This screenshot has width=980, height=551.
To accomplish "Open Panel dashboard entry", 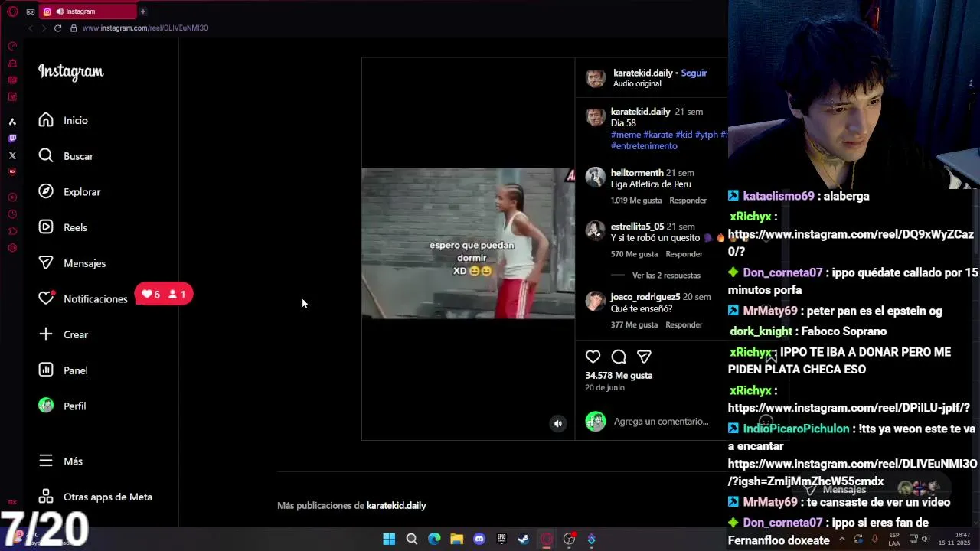I will 63,370.
